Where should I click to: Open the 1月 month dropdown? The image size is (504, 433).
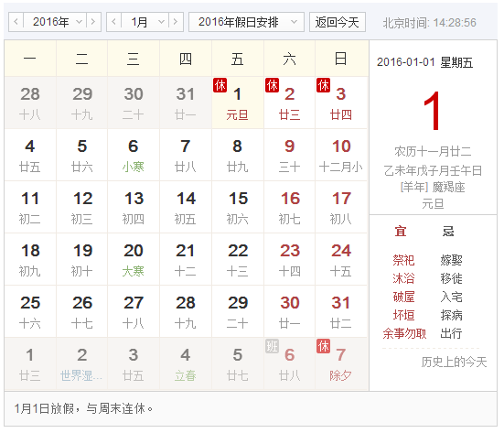pos(145,22)
